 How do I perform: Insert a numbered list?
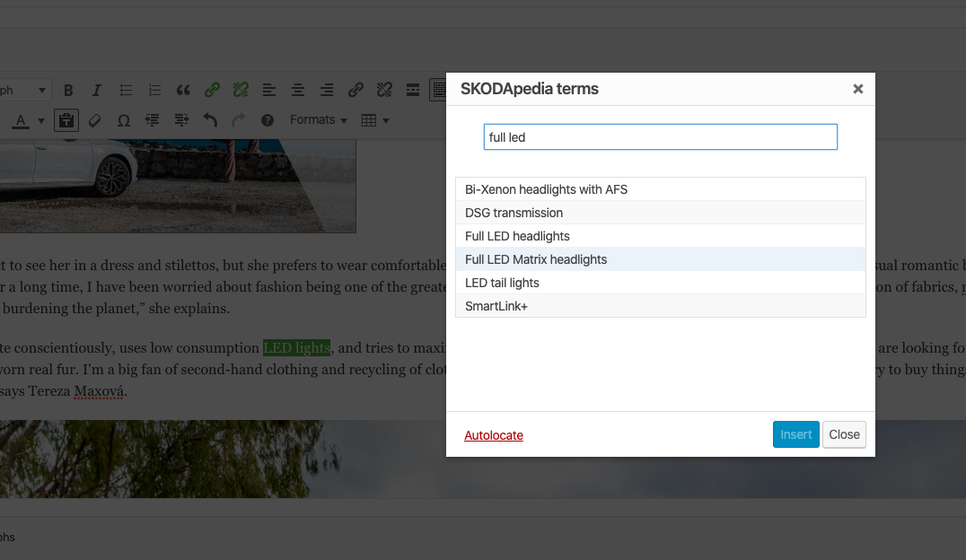154,91
